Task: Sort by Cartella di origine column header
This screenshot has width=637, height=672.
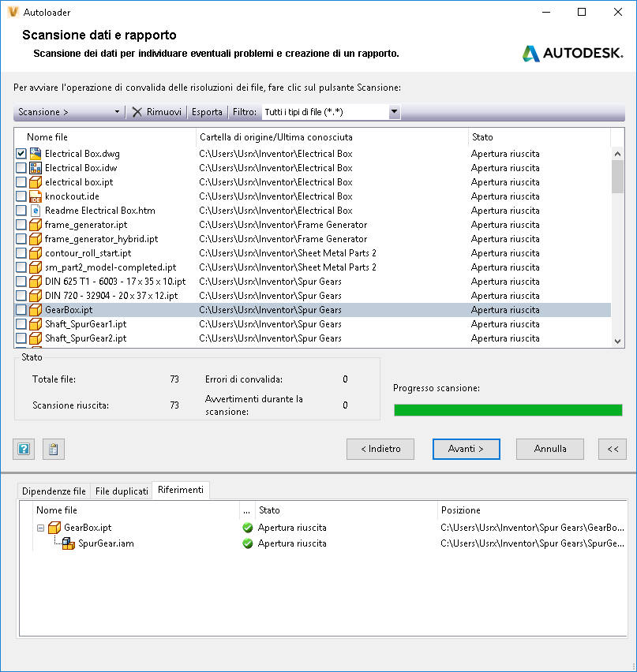Action: click(332, 137)
